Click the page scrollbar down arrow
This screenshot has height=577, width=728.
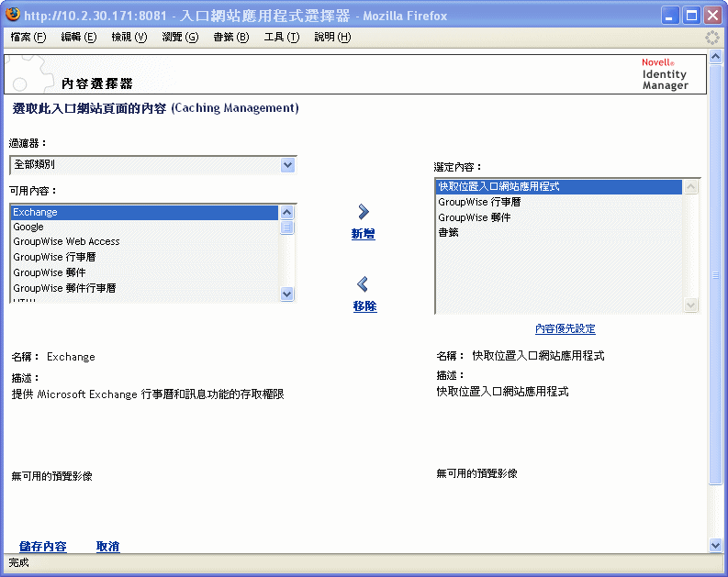(x=715, y=546)
